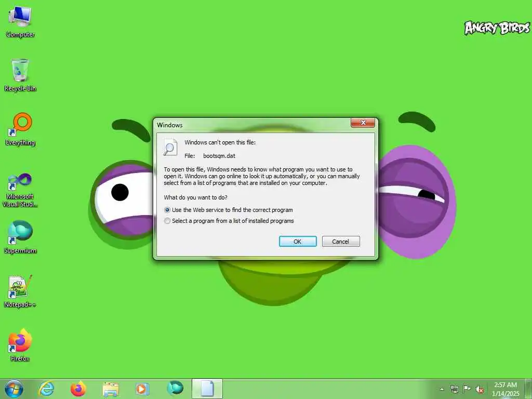Click the file name bootsqm.dat
Image resolution: width=532 pixels, height=399 pixels.
pyautogui.click(x=219, y=156)
